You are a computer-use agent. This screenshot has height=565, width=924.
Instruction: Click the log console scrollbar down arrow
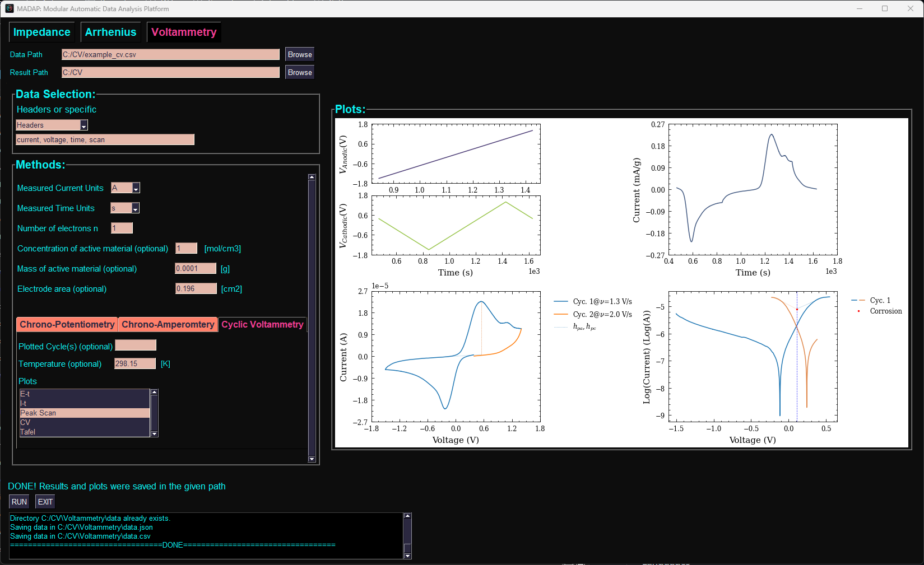(x=407, y=554)
